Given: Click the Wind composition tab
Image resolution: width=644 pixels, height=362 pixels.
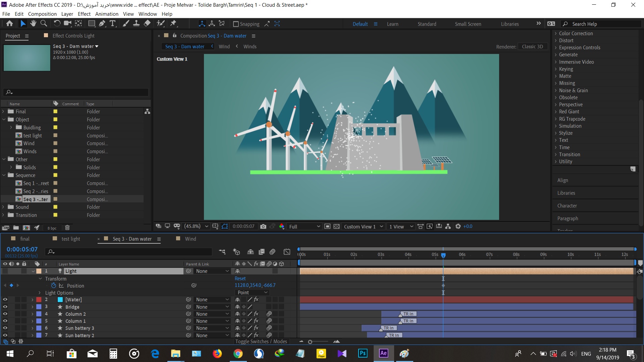Looking at the screenshot, I should click(x=189, y=239).
